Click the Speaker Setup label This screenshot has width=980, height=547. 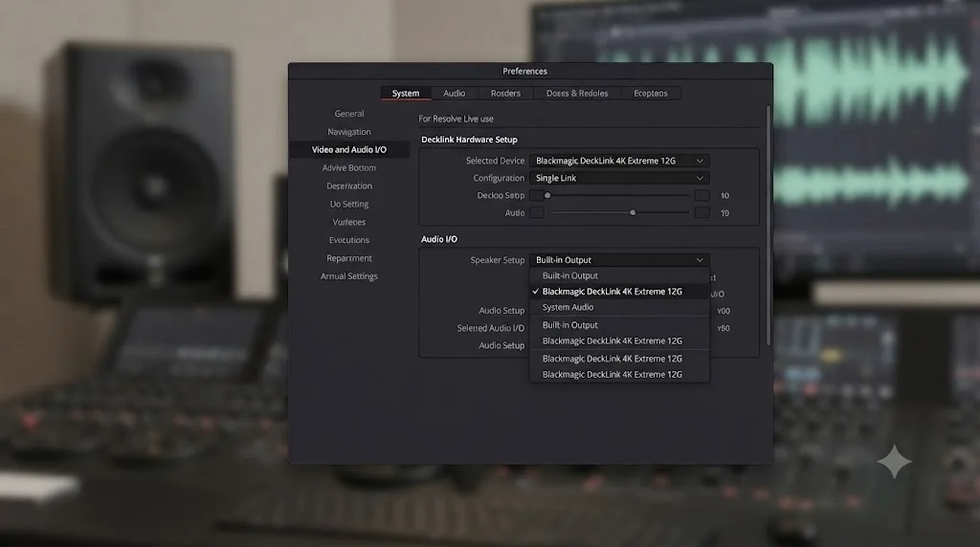pyautogui.click(x=498, y=260)
